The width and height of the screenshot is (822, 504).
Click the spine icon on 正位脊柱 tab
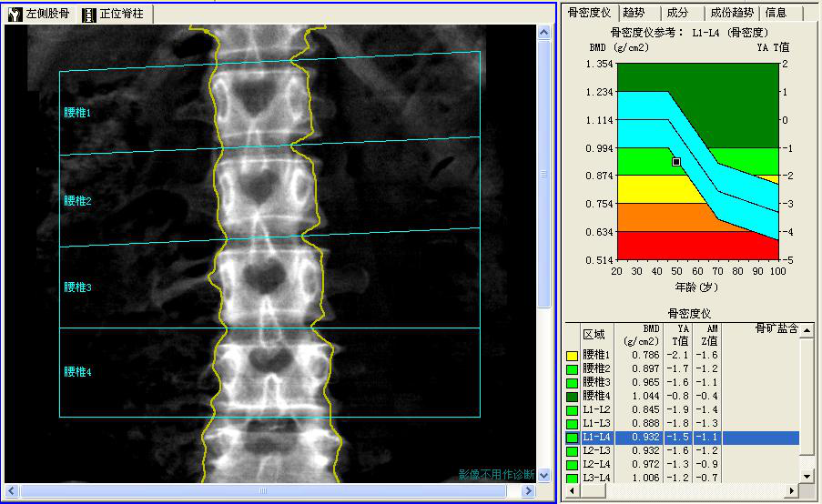pyautogui.click(x=88, y=15)
